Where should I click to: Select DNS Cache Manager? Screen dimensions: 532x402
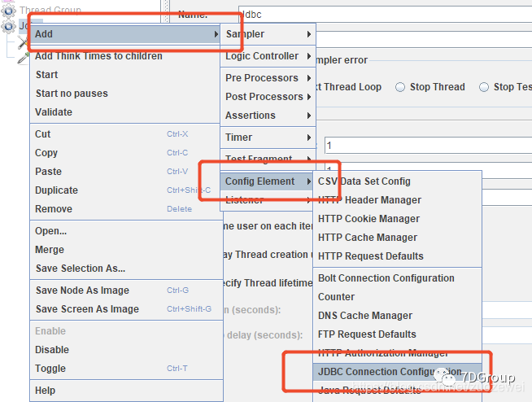(x=398, y=316)
